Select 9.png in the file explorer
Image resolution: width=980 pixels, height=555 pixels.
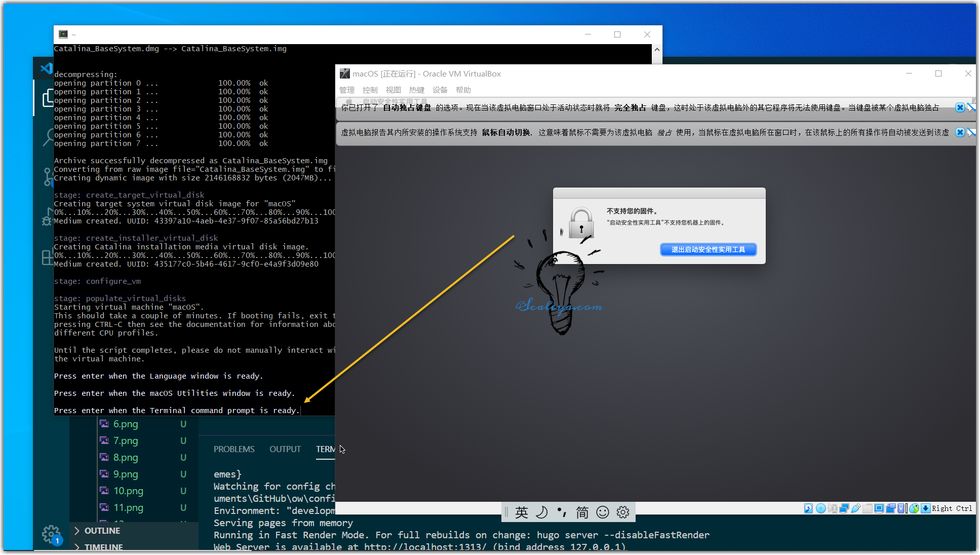126,474
